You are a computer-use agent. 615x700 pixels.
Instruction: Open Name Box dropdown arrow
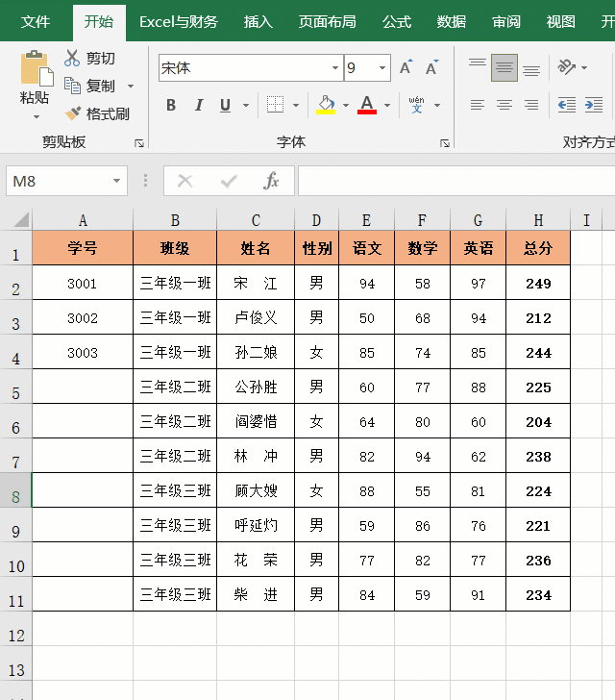point(116,181)
